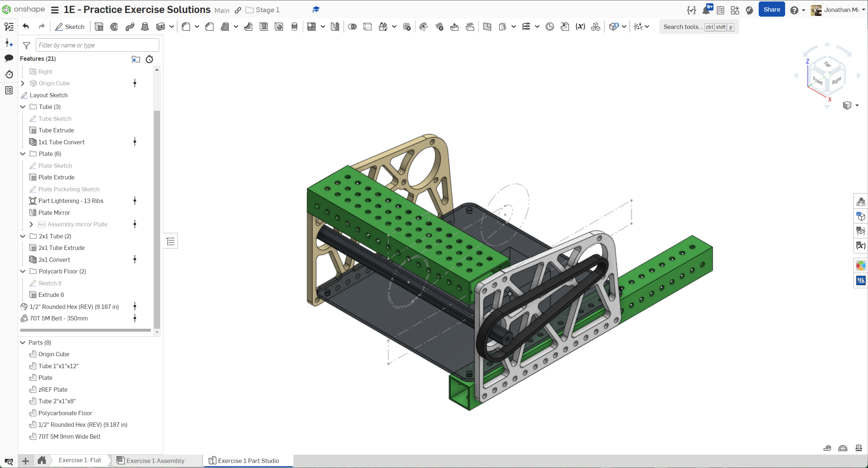
Task: Click the Boolean tool icon
Action: pos(352,27)
